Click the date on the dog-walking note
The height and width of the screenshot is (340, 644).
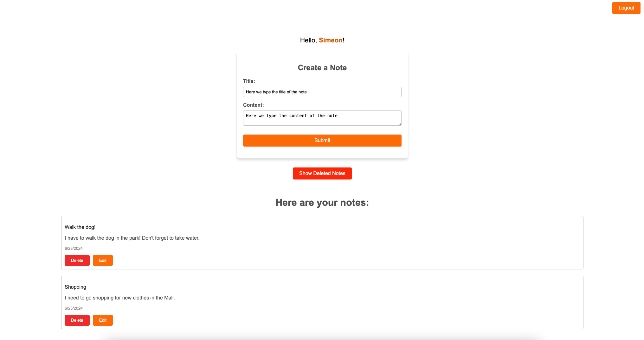pos(74,248)
